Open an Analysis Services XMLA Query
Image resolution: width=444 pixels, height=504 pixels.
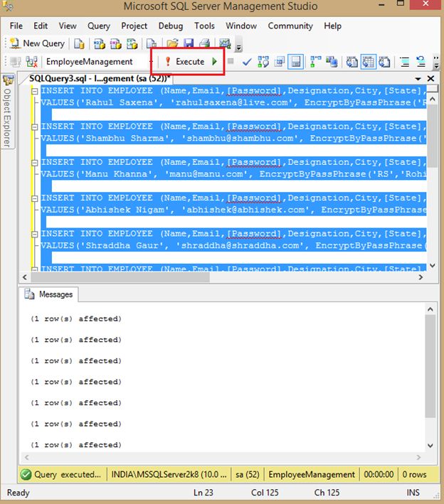[132, 43]
